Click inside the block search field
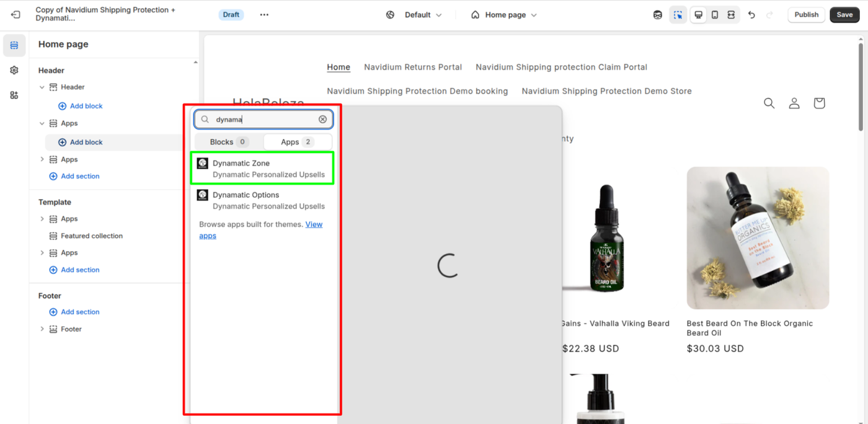 click(263, 119)
